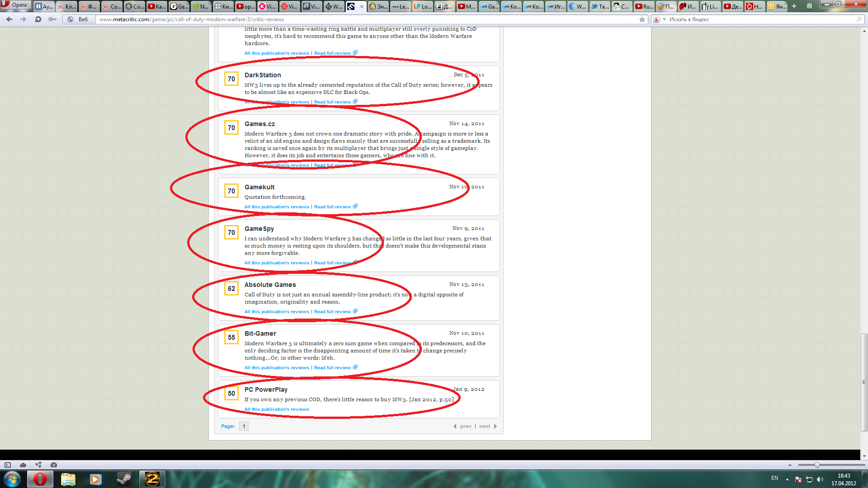Switch to the NVIDIA tab

[x=201, y=6]
